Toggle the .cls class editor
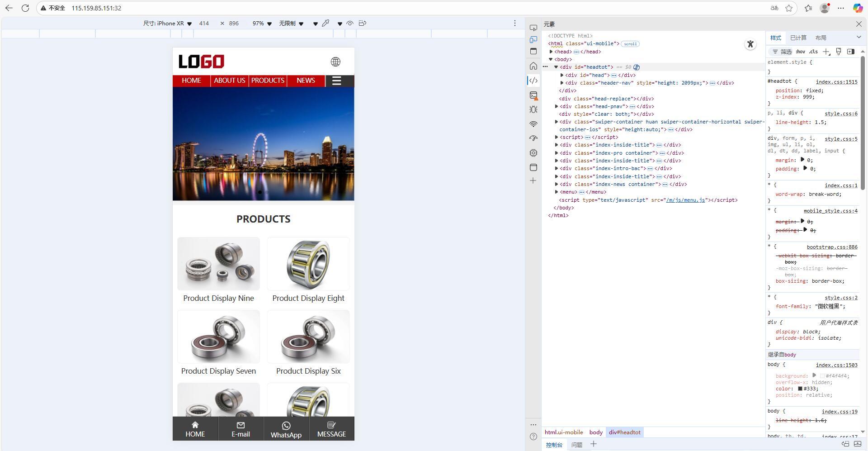Image resolution: width=868 pixels, height=451 pixels. 813,52
